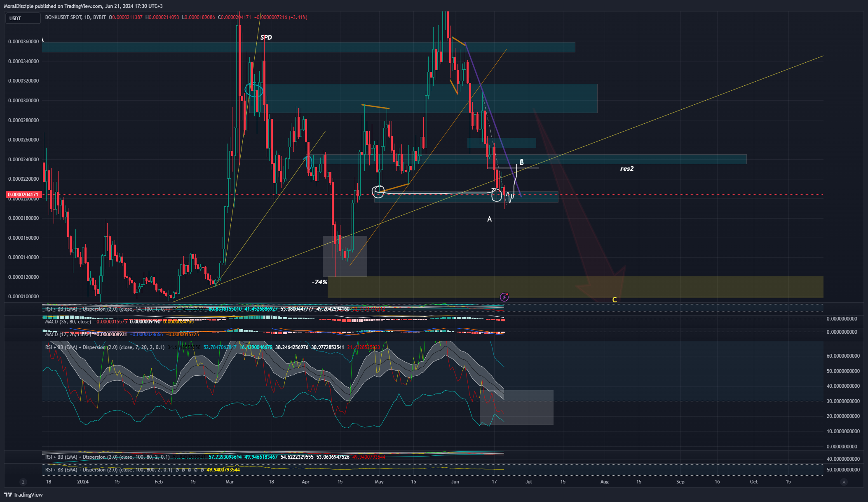This screenshot has height=502, width=868.
Task: Click the Z timezone icon on time axis
Action: 23,482
